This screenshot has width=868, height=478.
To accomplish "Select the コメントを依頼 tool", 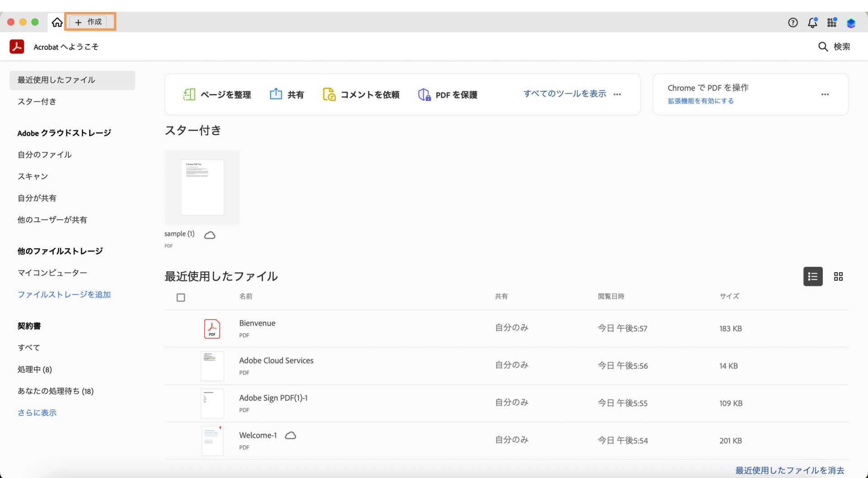I will tap(361, 95).
